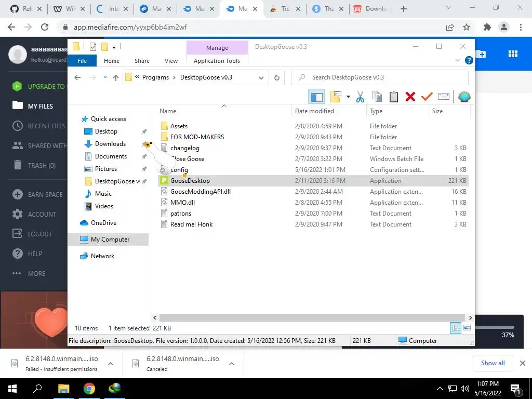Image resolution: width=532 pixels, height=399 pixels.
Task: Toggle the preview pane toolbar icon
Action: pos(316,97)
